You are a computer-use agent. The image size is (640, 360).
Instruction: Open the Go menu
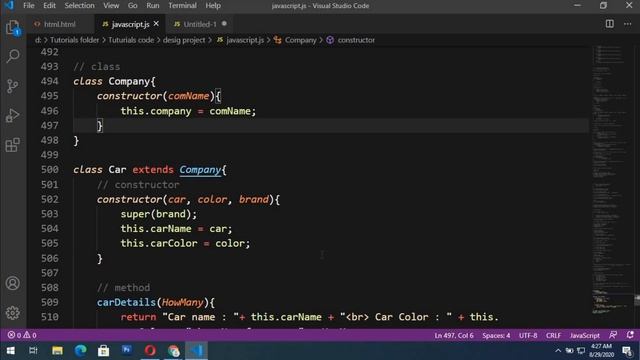[x=132, y=6]
